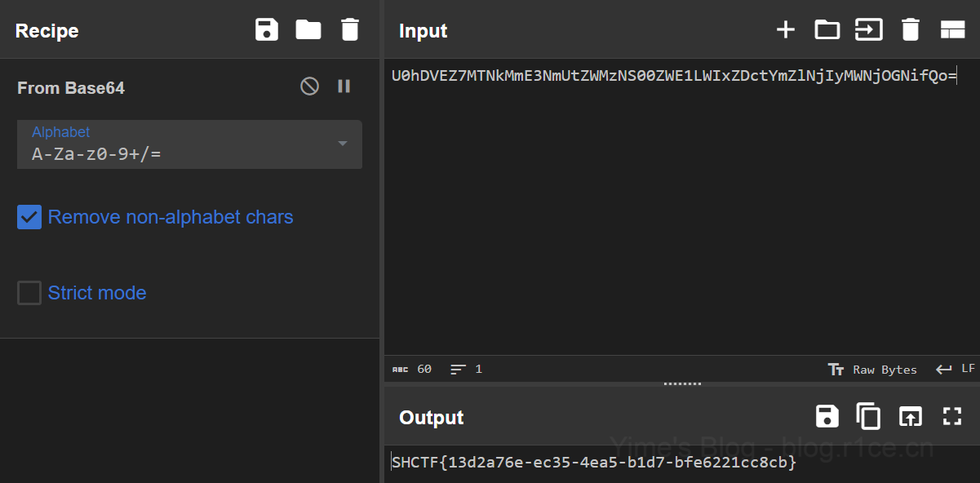Uncheck Remove non-alphabet chars
980x483 pixels.
coord(29,217)
